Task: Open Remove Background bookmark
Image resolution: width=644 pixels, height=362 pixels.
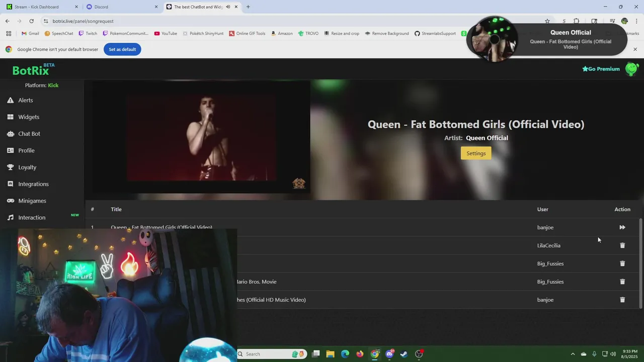Action: 387,34
